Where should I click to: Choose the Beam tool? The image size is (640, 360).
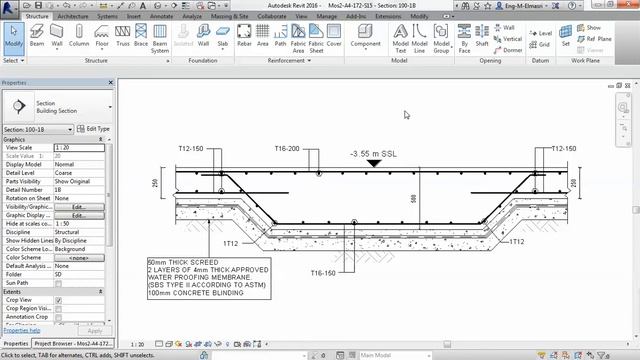[x=37, y=36]
